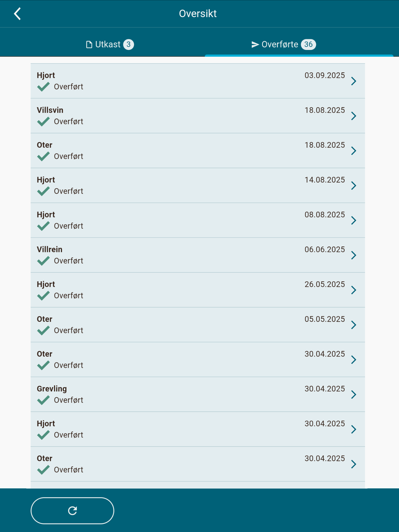This screenshot has width=399, height=532.
Task: Select the Overførte tab
Action: click(x=283, y=44)
